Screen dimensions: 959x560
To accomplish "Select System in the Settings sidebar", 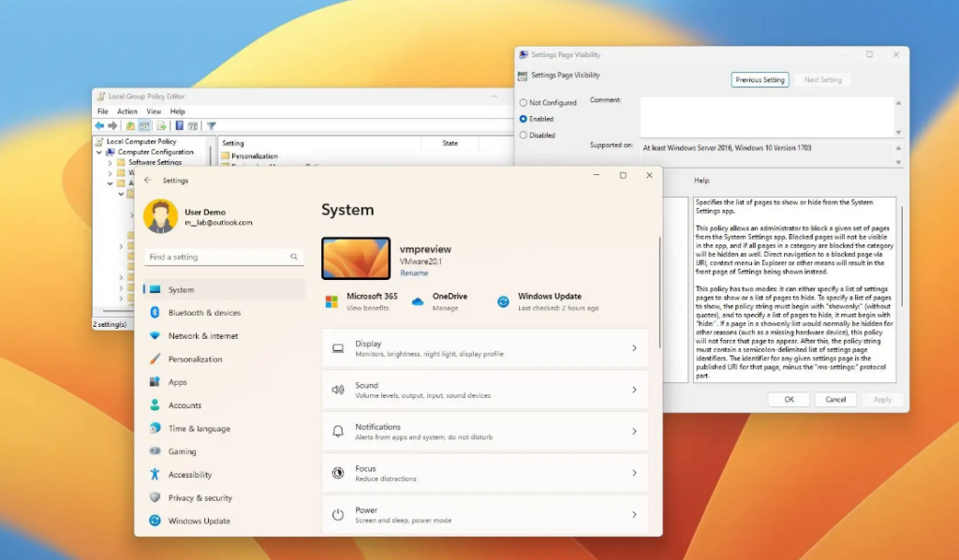I will pyautogui.click(x=224, y=289).
